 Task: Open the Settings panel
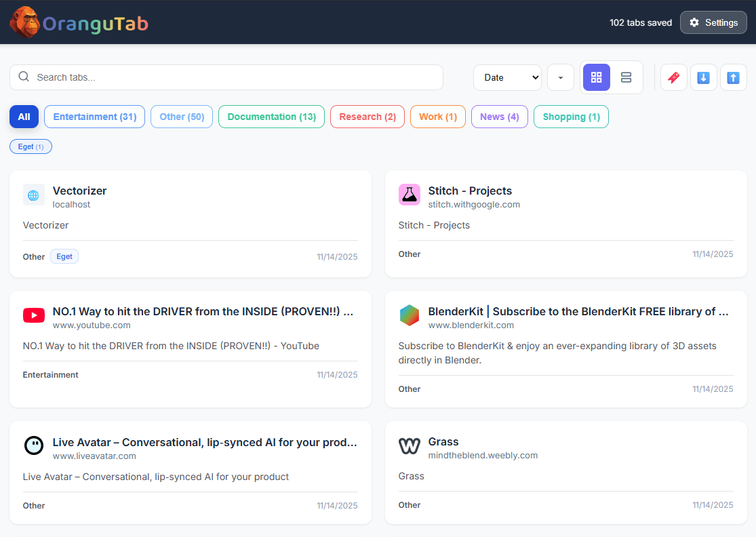click(713, 22)
